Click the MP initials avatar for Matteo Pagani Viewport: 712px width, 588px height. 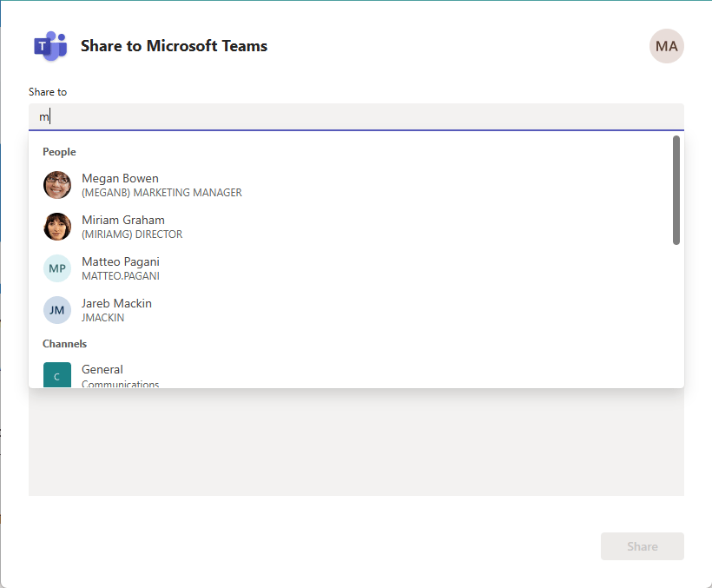tap(56, 268)
